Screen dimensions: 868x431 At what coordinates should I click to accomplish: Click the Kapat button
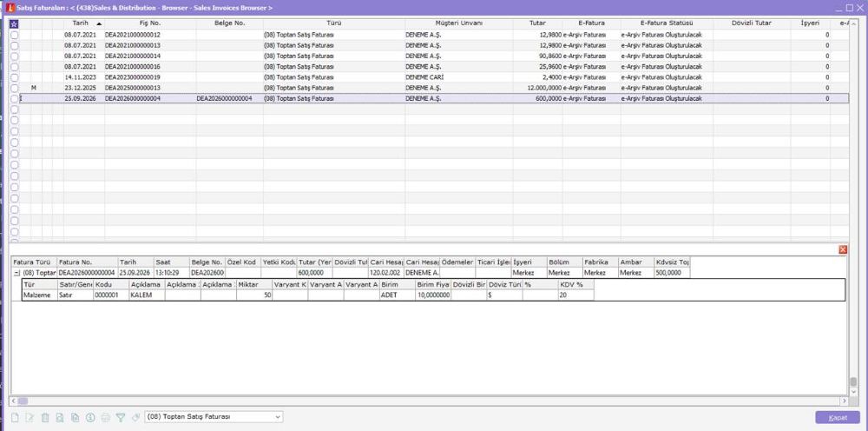click(x=838, y=417)
